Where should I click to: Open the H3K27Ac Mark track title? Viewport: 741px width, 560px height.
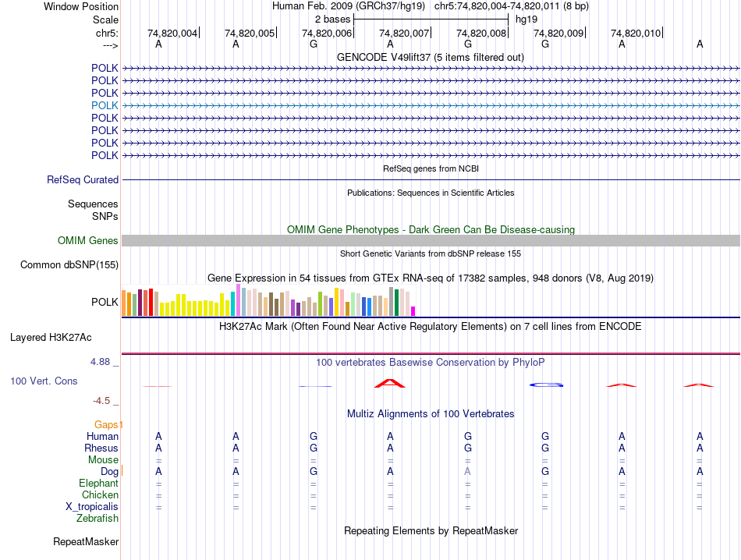click(x=431, y=327)
